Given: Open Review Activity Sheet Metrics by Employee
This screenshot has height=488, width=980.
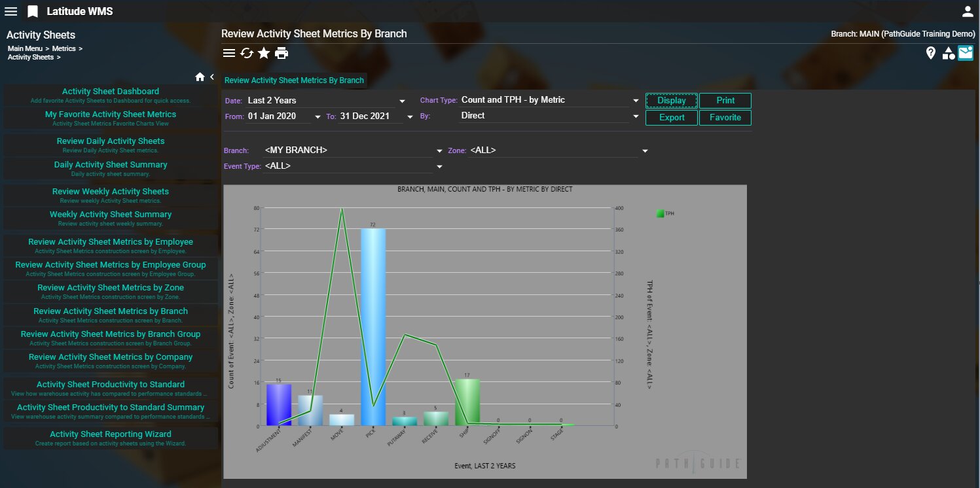Looking at the screenshot, I should pos(111,242).
